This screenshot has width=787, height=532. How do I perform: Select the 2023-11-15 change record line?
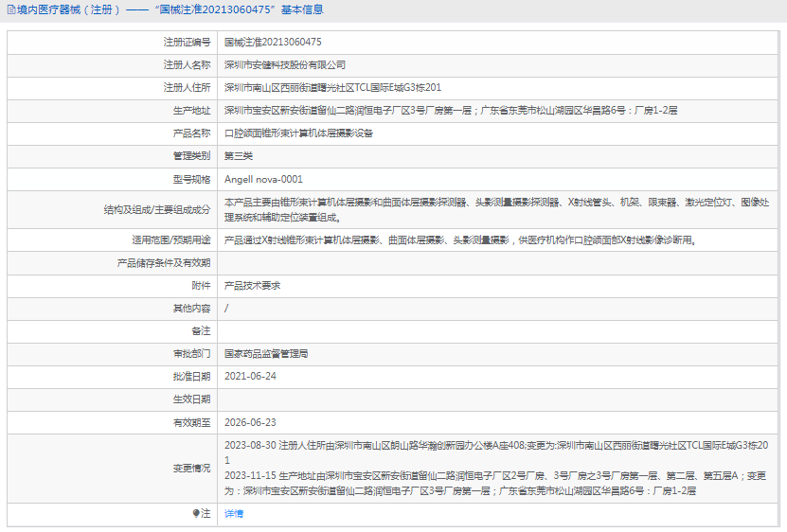point(495,484)
